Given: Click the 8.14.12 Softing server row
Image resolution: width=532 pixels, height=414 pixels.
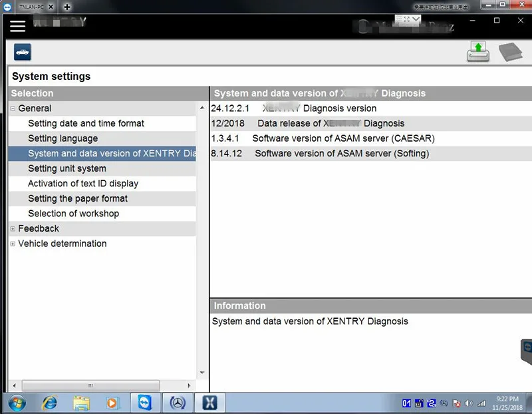Looking at the screenshot, I should (371, 154).
